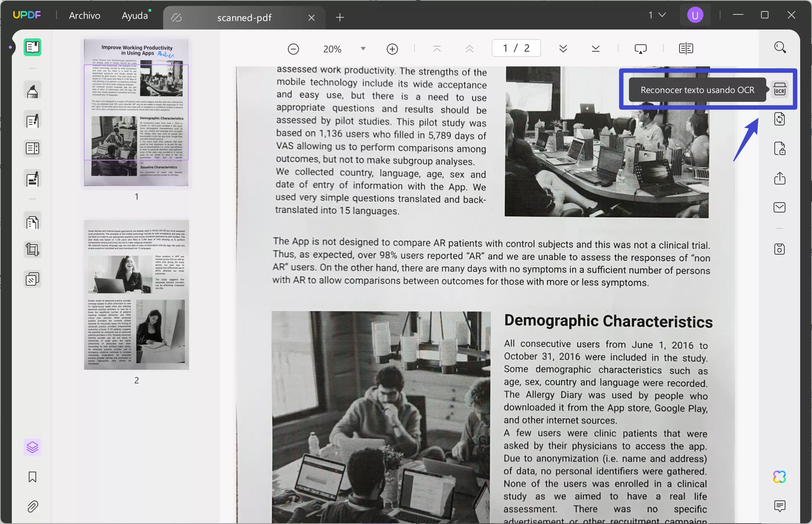This screenshot has height=524, width=812.
Task: Jump to the last page
Action: click(596, 49)
